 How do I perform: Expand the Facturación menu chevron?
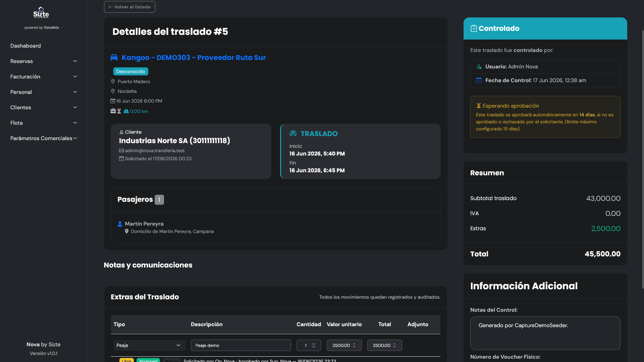tap(75, 76)
